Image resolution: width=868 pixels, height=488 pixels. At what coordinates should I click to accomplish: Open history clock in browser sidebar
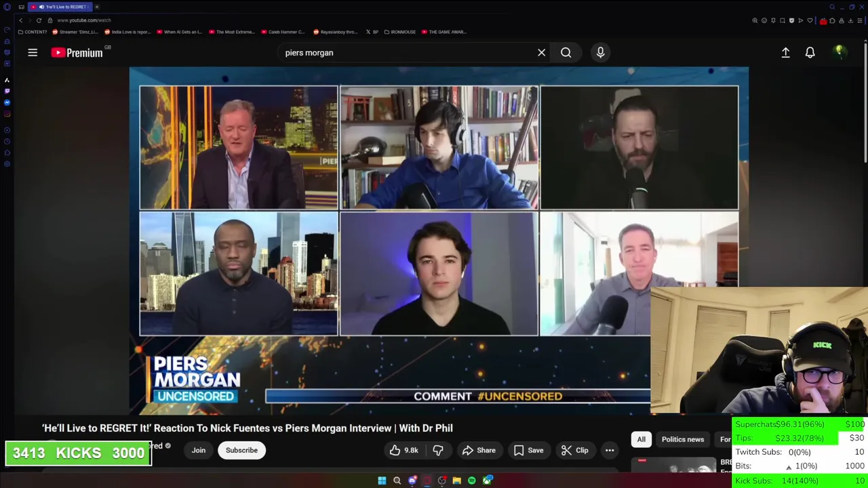tap(7, 141)
